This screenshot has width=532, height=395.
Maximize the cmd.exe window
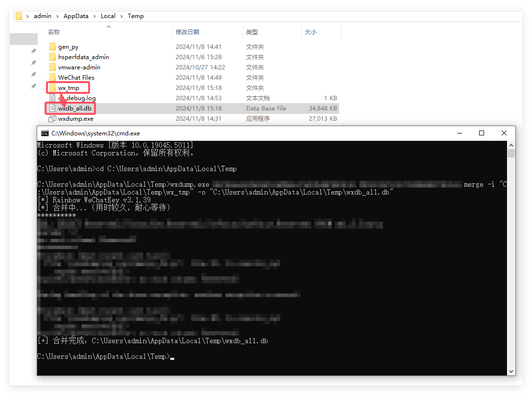pyautogui.click(x=482, y=133)
